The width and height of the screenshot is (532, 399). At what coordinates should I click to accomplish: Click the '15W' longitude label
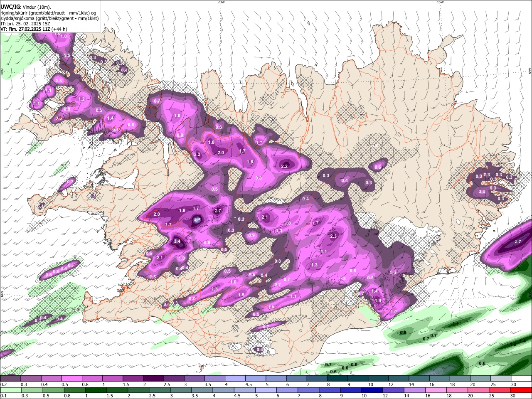440,2
